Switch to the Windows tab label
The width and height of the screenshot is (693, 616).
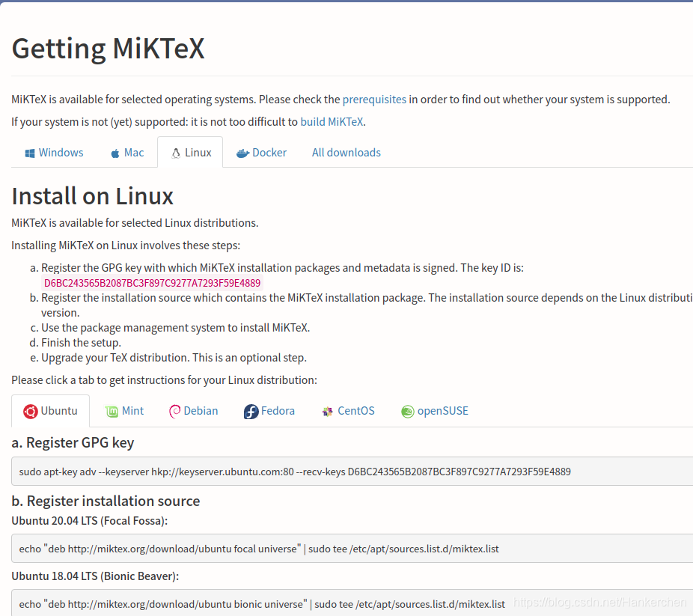(x=61, y=153)
